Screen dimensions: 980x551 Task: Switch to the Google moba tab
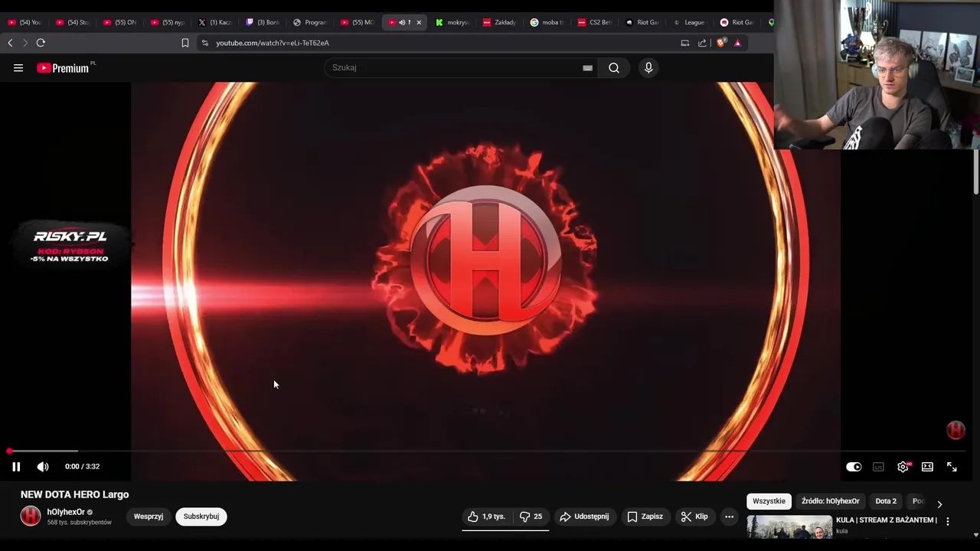click(x=547, y=22)
